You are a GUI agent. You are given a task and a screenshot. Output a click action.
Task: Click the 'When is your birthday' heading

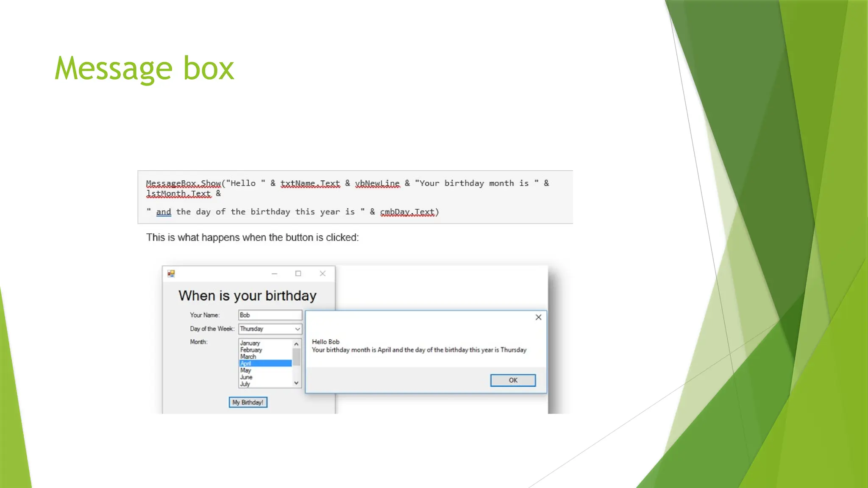point(248,296)
